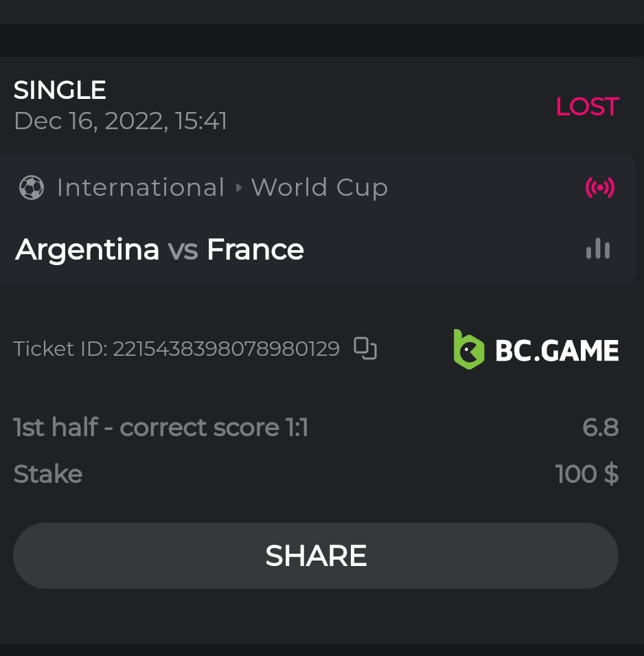Viewport: 644px width, 656px height.
Task: Select the Ticket ID number text
Action: pyautogui.click(x=226, y=349)
